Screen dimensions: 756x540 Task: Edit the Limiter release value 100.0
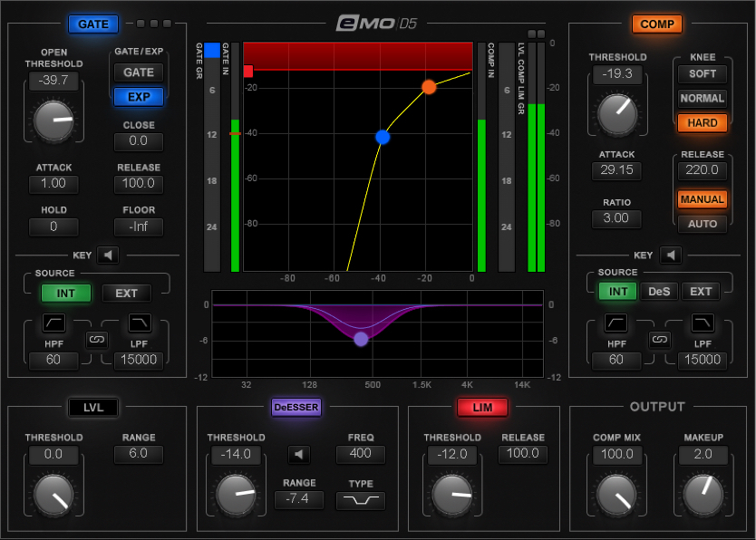pyautogui.click(x=523, y=454)
